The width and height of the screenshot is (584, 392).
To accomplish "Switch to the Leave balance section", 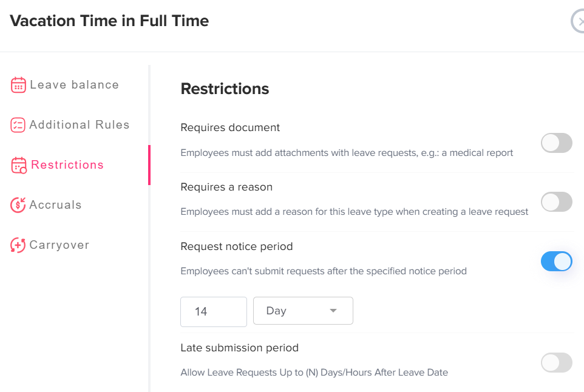I will point(74,85).
